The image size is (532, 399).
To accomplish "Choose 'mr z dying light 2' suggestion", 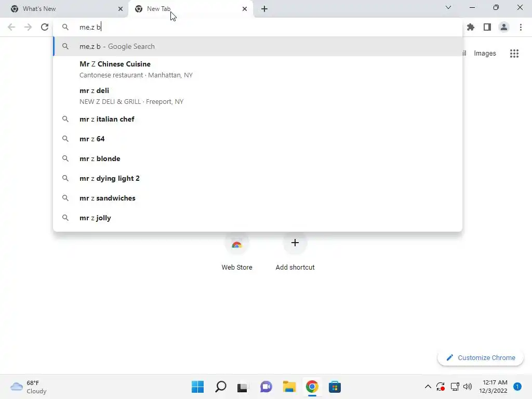I will click(258, 178).
